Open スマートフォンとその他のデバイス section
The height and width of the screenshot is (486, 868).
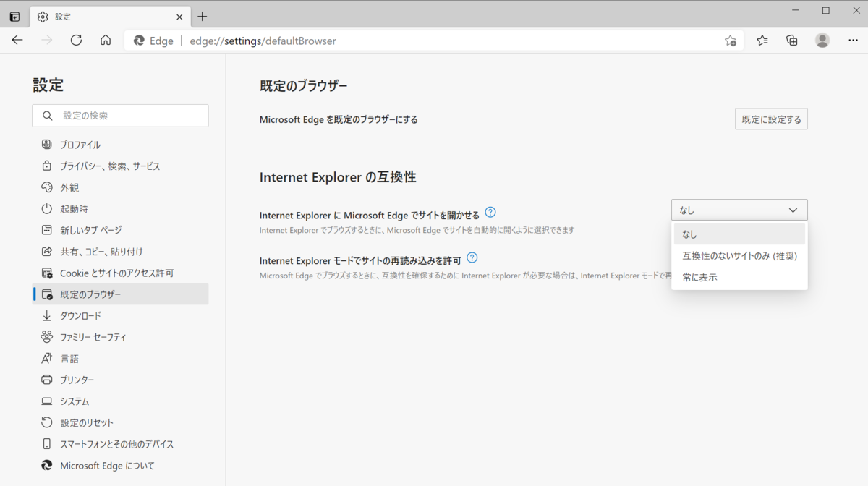pos(120,444)
